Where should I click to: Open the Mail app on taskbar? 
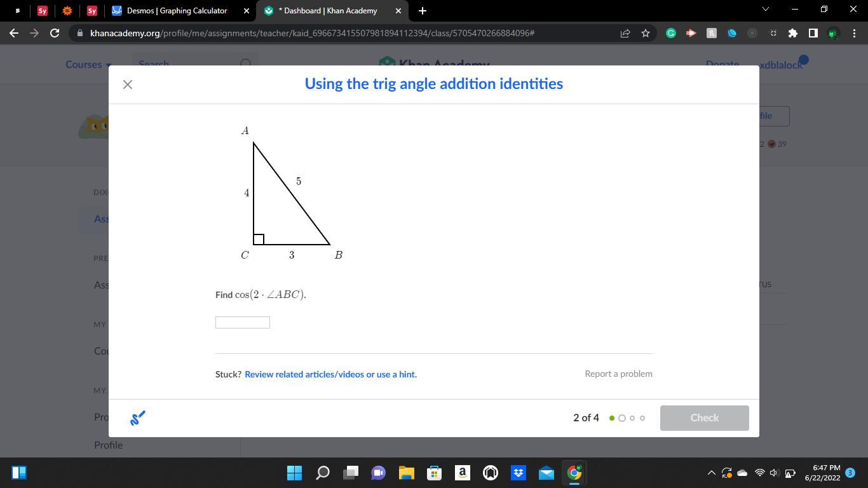click(x=546, y=473)
